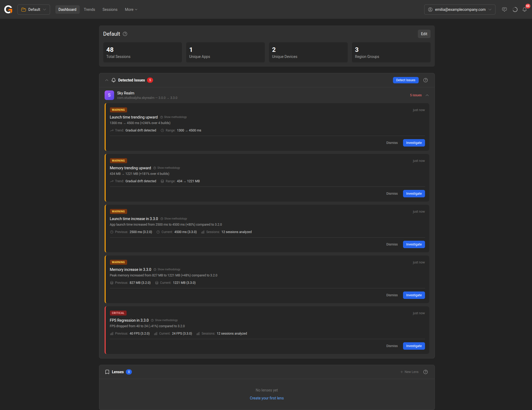Open the notifications bell with the 65 badge

524,10
